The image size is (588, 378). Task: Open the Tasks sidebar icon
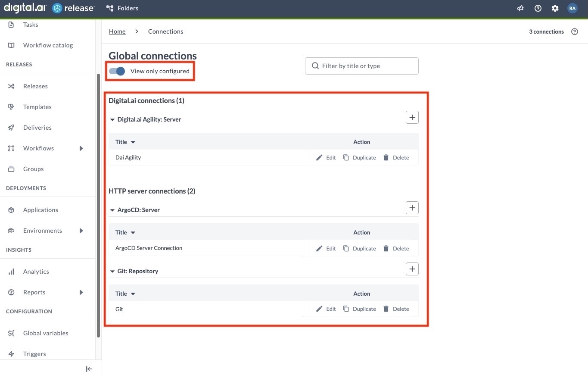click(x=12, y=25)
